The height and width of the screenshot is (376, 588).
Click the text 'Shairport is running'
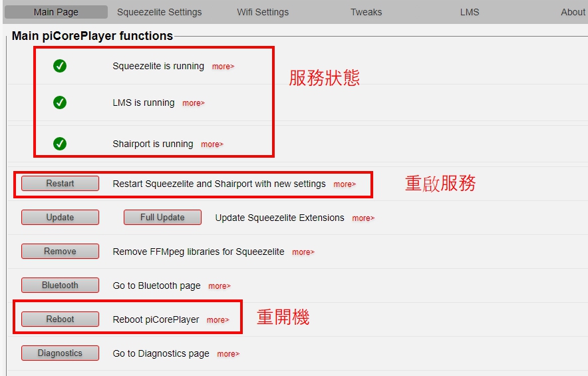(x=153, y=144)
